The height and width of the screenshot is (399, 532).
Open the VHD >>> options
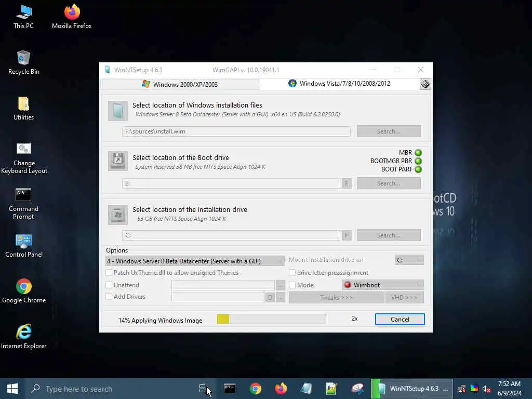404,298
